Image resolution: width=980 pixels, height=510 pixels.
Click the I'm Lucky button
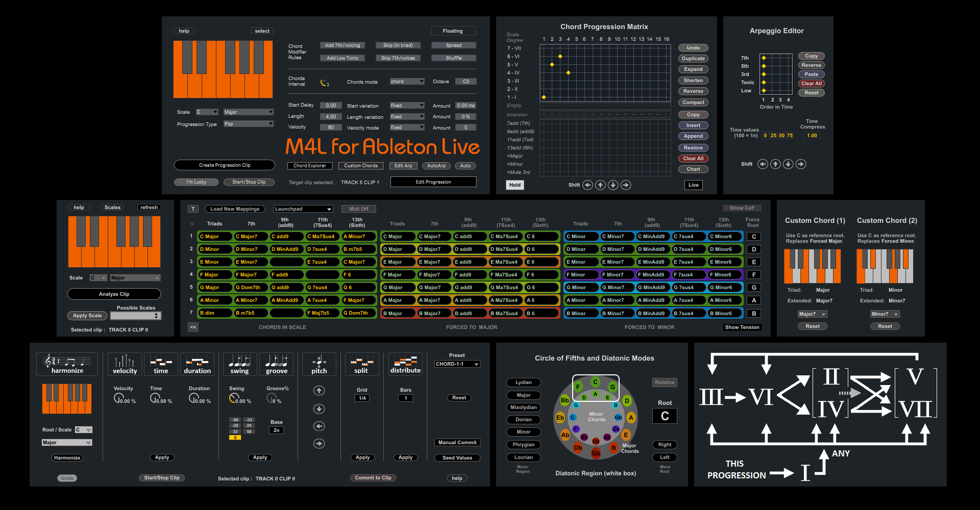[x=197, y=182]
